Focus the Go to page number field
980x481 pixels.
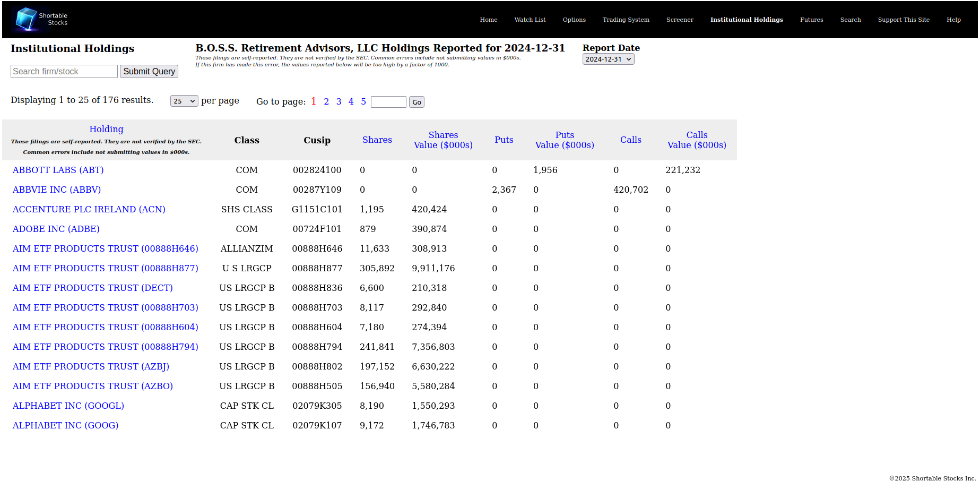(388, 102)
